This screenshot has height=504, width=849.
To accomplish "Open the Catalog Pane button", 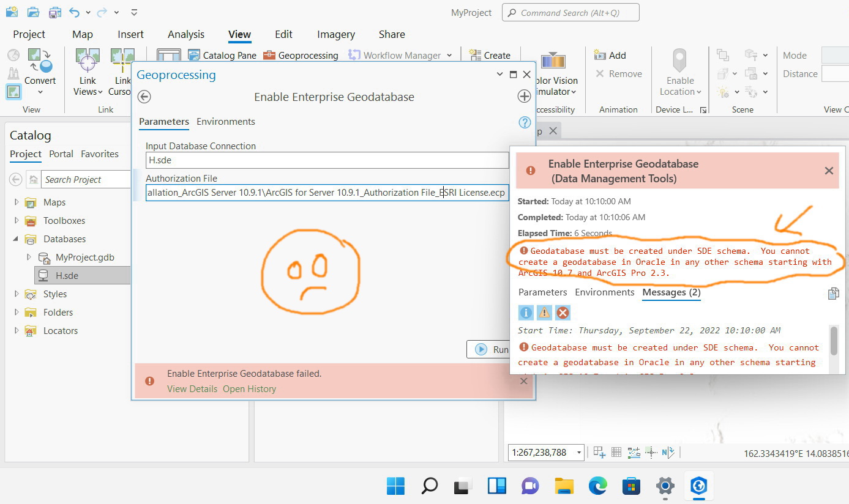I will (x=222, y=55).
